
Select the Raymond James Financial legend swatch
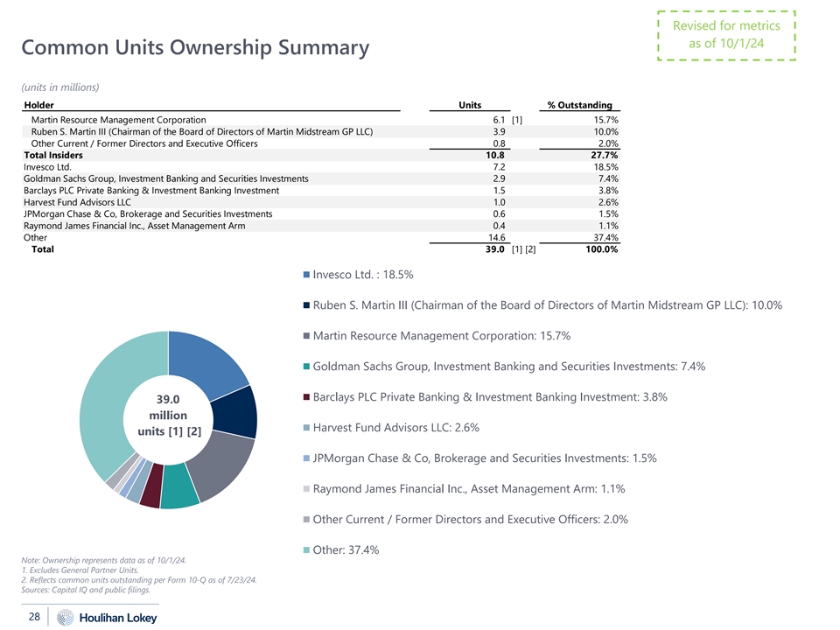coord(305,489)
